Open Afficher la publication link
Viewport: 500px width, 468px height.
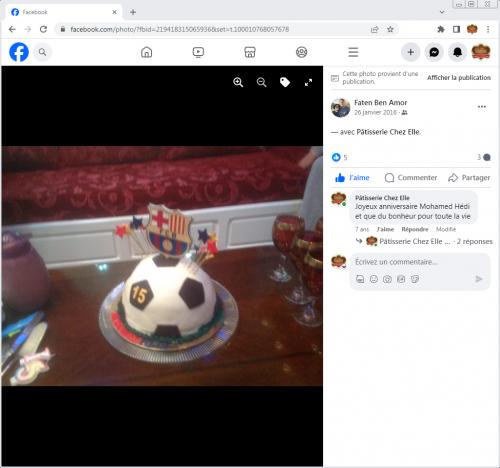coord(459,78)
